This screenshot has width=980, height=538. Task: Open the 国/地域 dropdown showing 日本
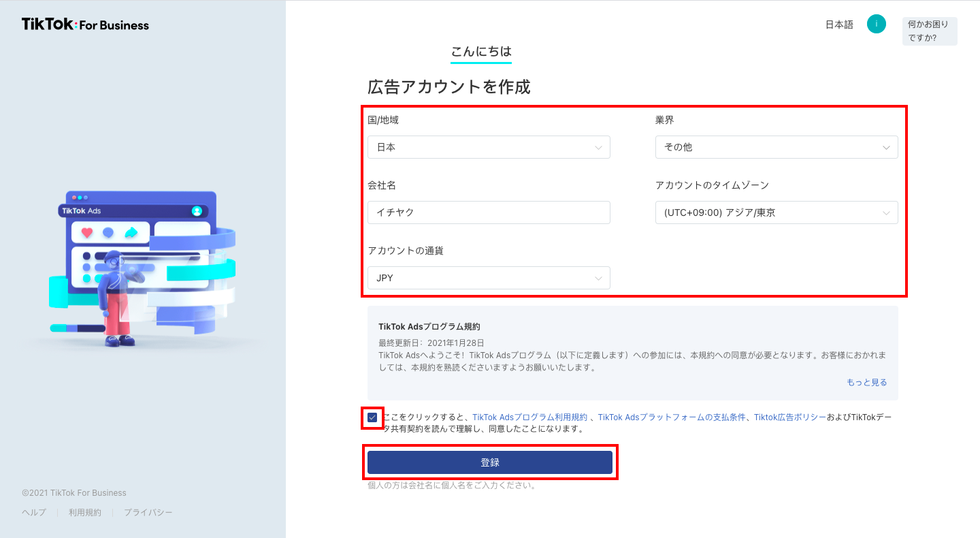[489, 147]
